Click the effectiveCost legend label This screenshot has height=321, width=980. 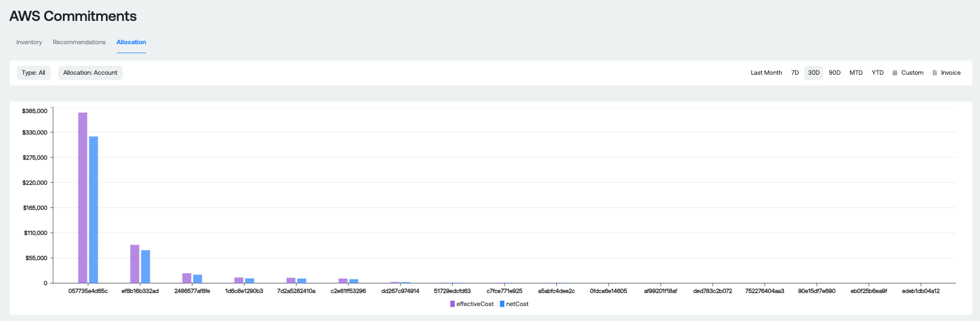(475, 304)
